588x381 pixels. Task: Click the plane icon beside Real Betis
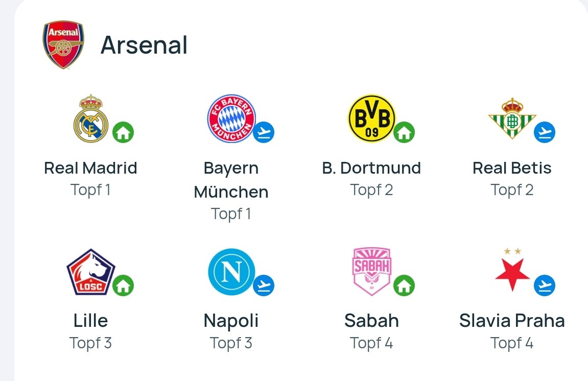[x=545, y=132]
